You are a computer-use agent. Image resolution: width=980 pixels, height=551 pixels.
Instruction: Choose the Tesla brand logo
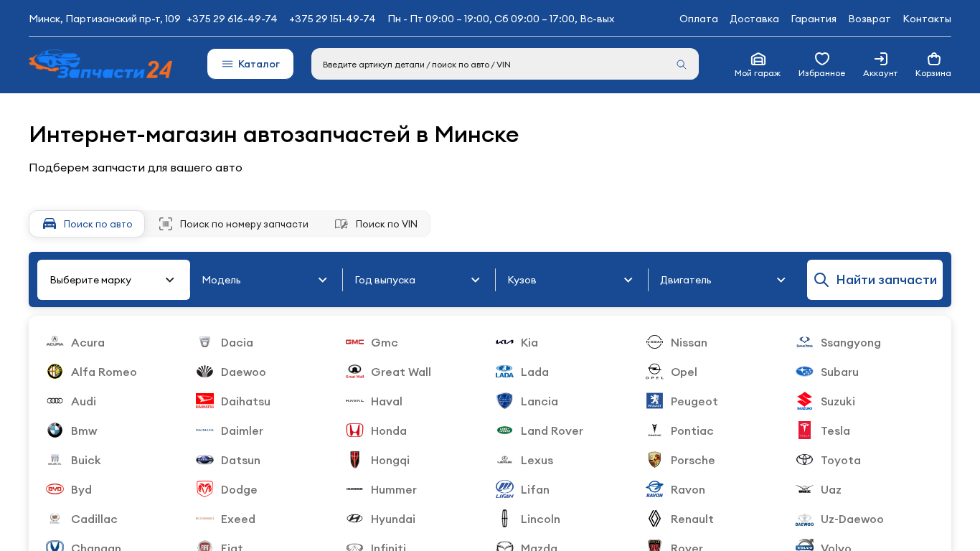pyautogui.click(x=804, y=430)
